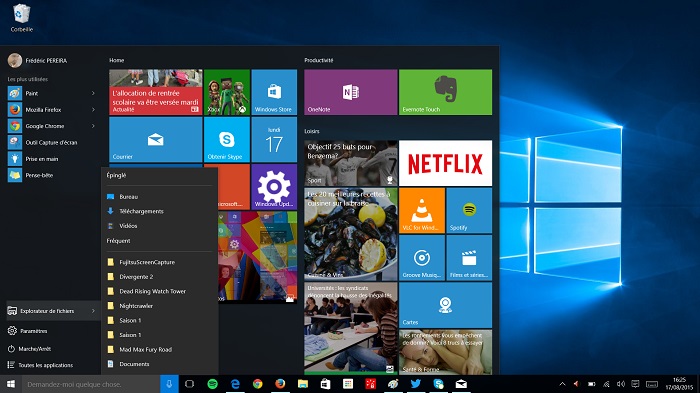Open the Cuisine & Vins recipes tile
Screen dimensions: 700x393
point(350,234)
